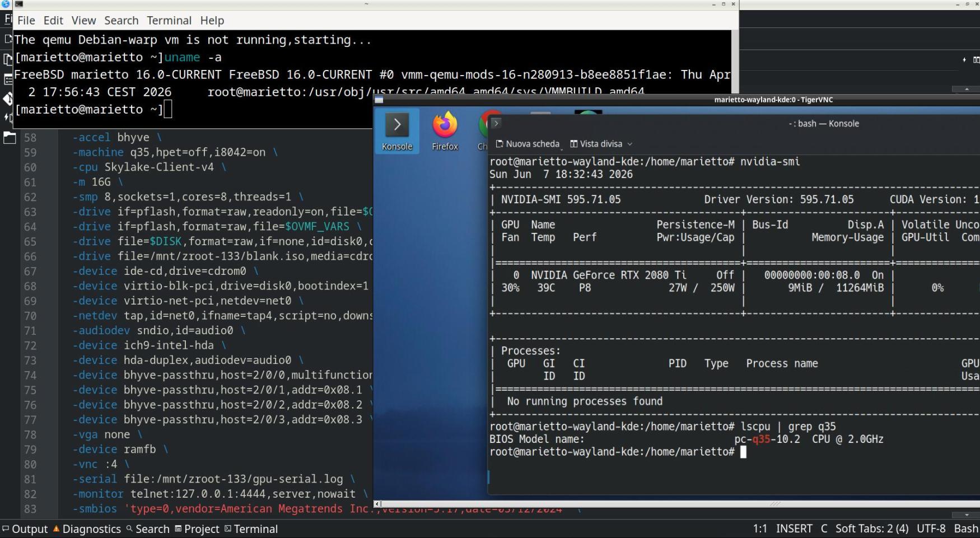Click the list panel icon in editor left sidebar
This screenshot has height=538, width=980.
[x=8, y=79]
